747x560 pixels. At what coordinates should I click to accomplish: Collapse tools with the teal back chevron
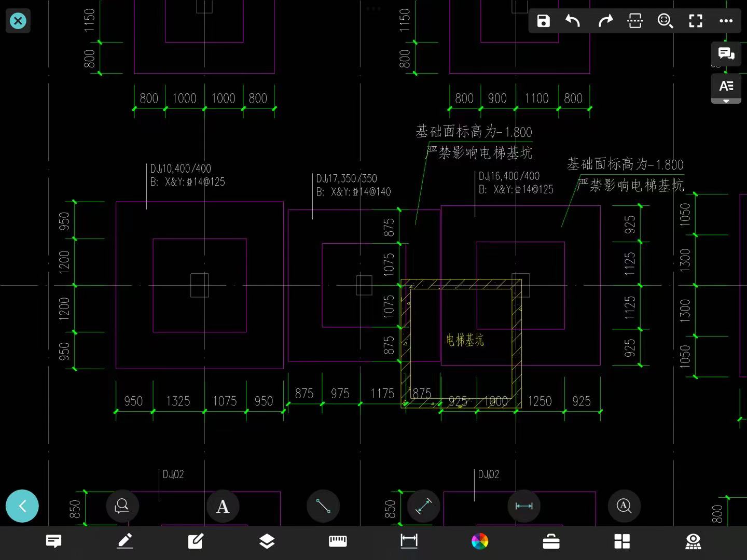coord(22,506)
